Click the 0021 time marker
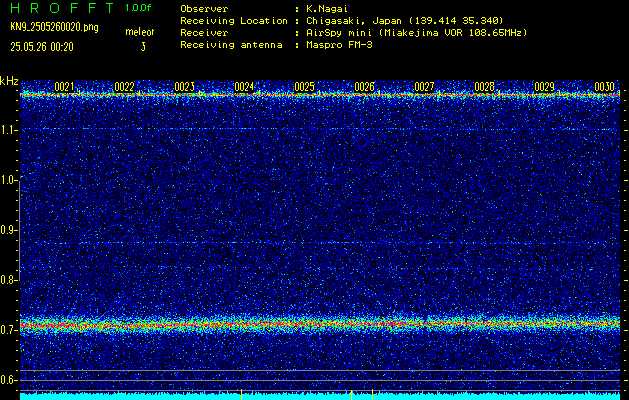 [x=64, y=87]
